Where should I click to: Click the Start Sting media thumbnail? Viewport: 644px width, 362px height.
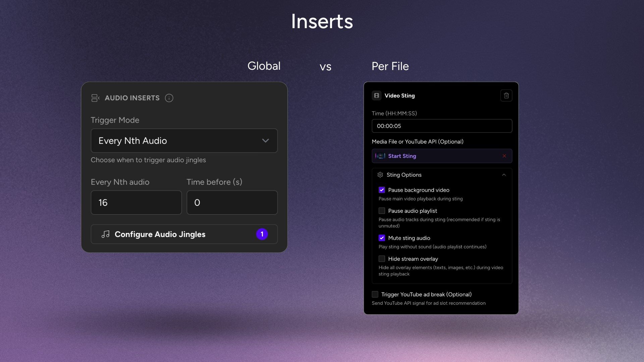380,156
